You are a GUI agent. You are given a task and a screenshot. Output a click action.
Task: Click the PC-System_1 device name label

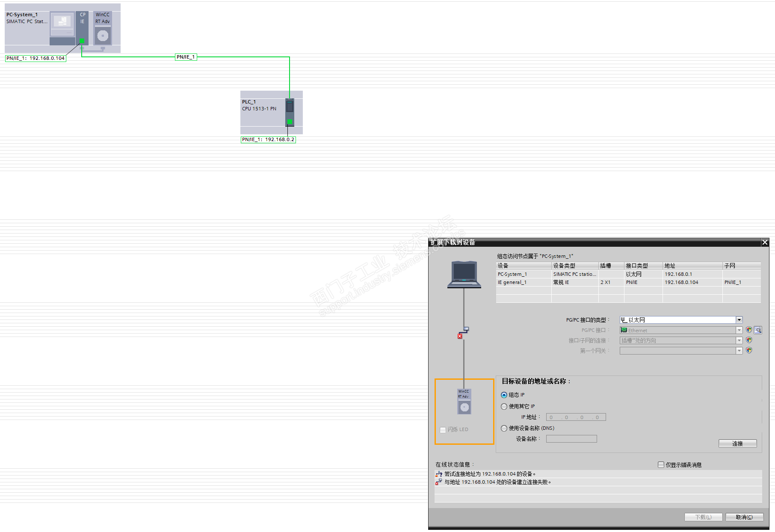(22, 15)
